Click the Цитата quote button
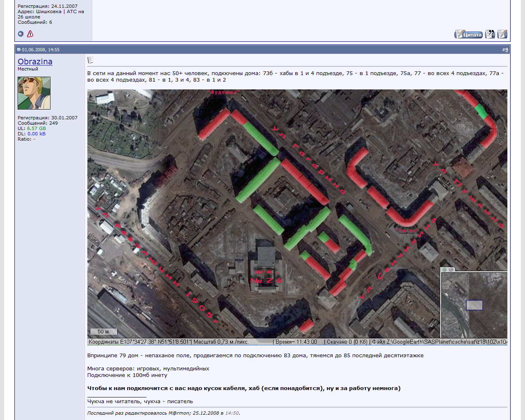The image size is (525, 420). (468, 34)
